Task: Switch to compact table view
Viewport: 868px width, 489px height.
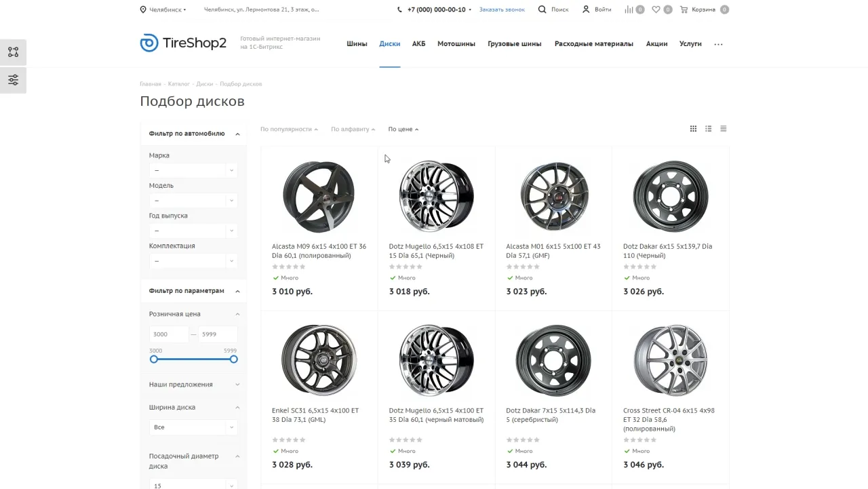Action: point(724,129)
